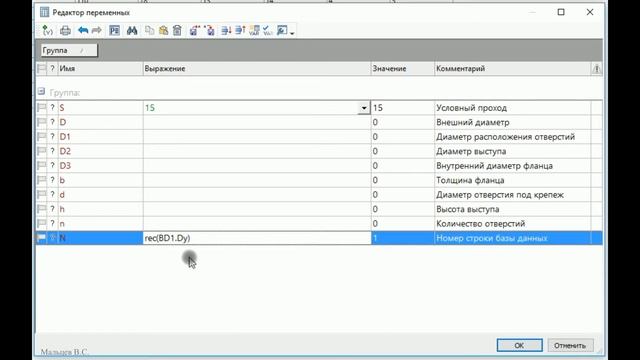The image size is (640, 360).
Task: Toggle external flag for variable n
Action: pos(42,224)
